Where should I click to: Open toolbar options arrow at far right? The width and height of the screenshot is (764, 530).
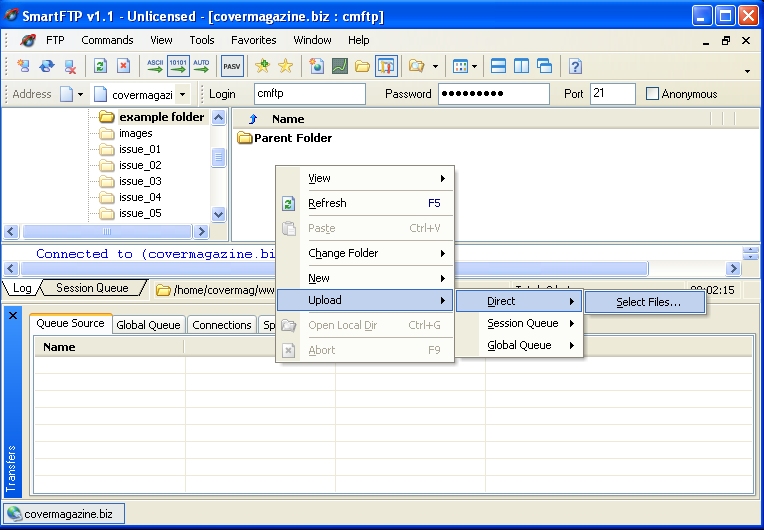tap(747, 72)
